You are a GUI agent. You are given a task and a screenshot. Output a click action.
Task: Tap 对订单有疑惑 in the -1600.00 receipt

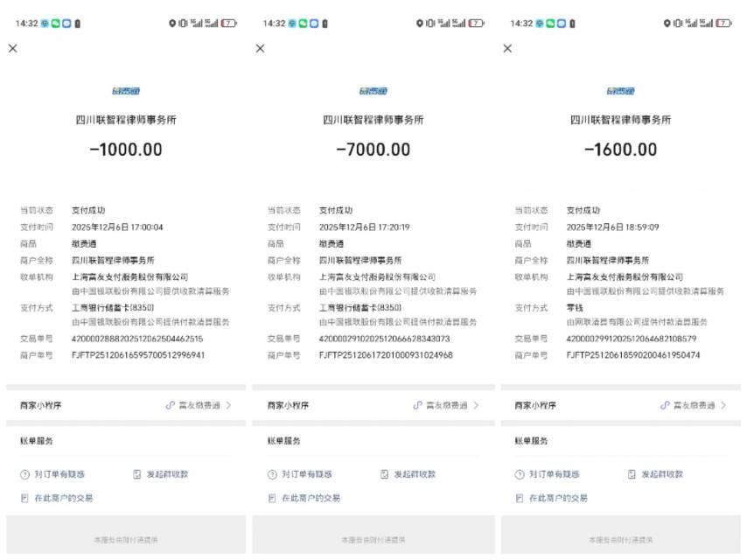point(548,474)
